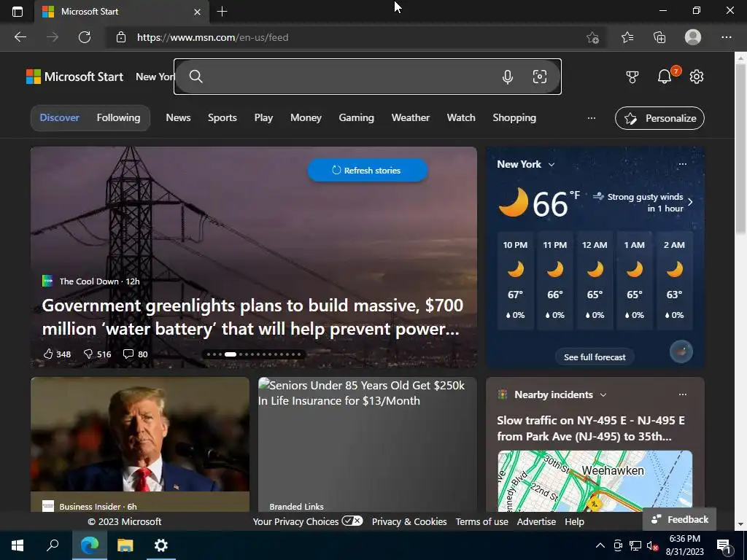Screen dimensions: 747x560
Task: Open the Sports section
Action: (222, 117)
